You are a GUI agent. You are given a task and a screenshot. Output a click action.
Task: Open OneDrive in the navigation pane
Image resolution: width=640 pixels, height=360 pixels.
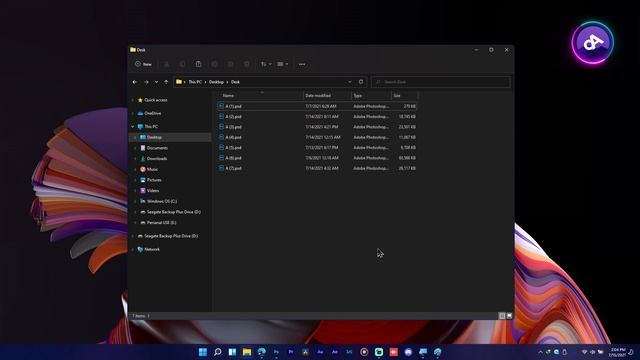click(149, 113)
